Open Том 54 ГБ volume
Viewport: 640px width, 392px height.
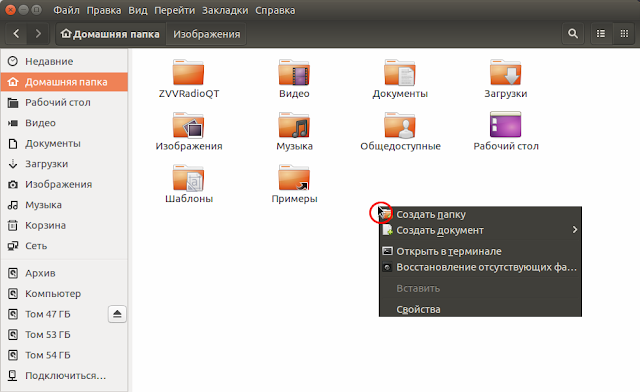(64, 355)
